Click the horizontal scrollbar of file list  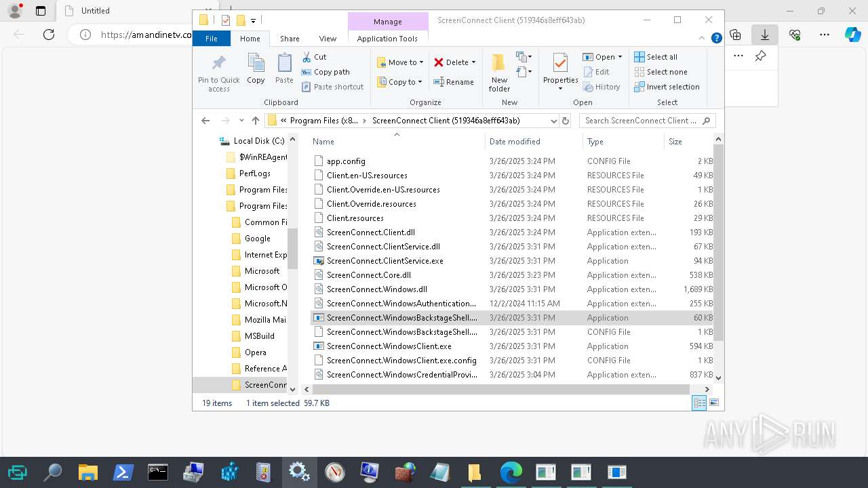tap(501, 389)
